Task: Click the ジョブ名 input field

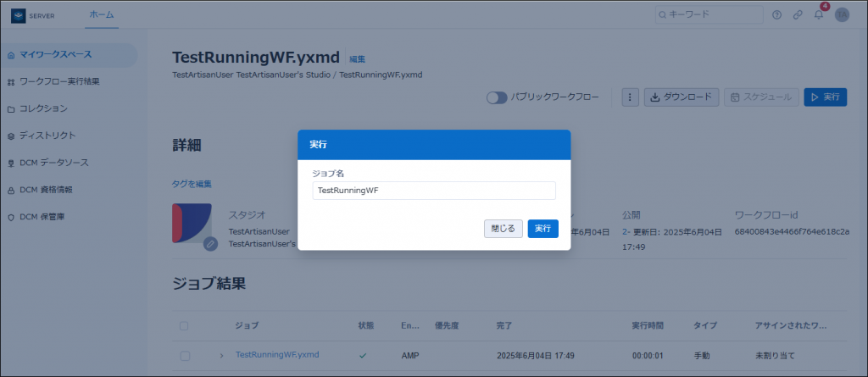Action: point(434,191)
